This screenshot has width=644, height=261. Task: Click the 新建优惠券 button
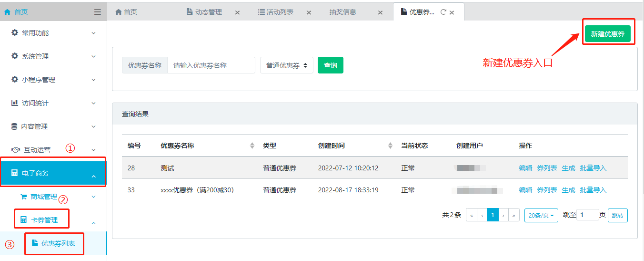(x=607, y=34)
